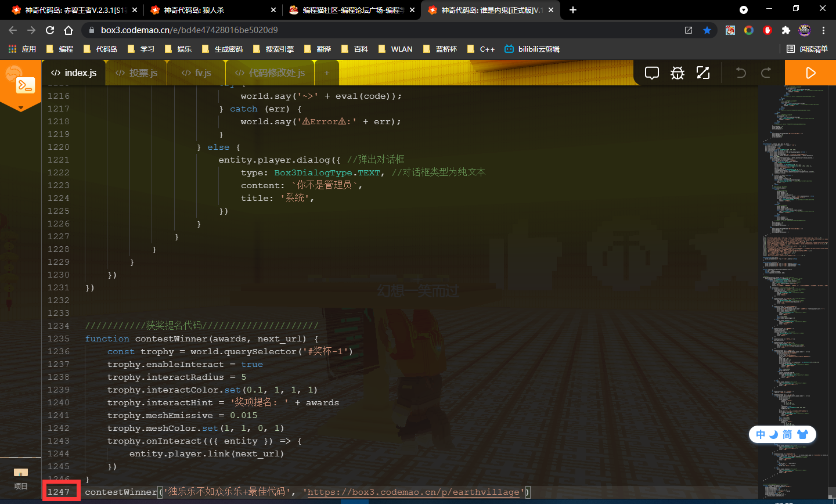Click the 获奖提名代码 comment line
Viewport: 836px width, 504px height.
[x=202, y=326]
